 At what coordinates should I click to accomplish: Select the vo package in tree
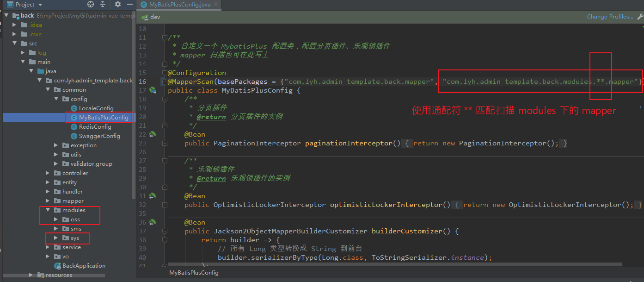tap(66, 257)
